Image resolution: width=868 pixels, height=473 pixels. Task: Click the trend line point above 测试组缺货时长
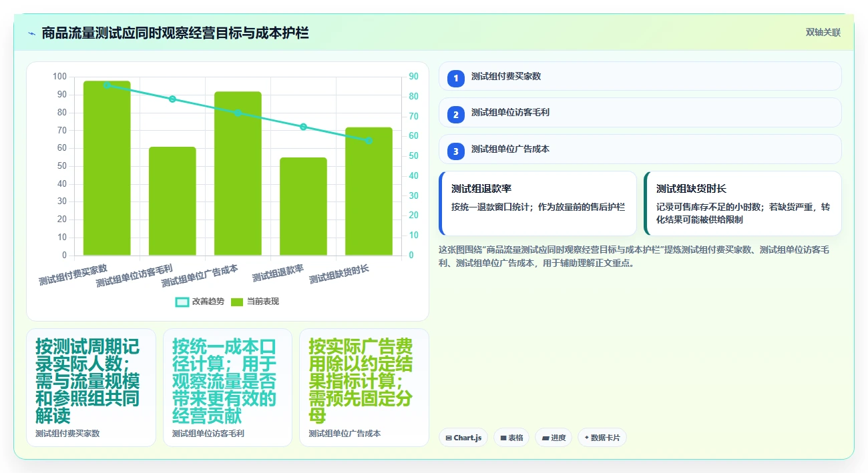coord(369,141)
